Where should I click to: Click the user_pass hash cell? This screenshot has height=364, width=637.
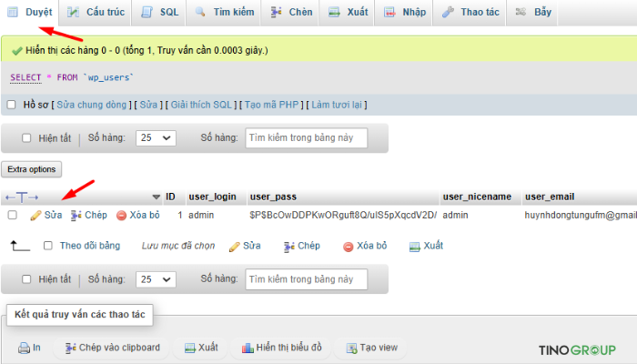343,215
